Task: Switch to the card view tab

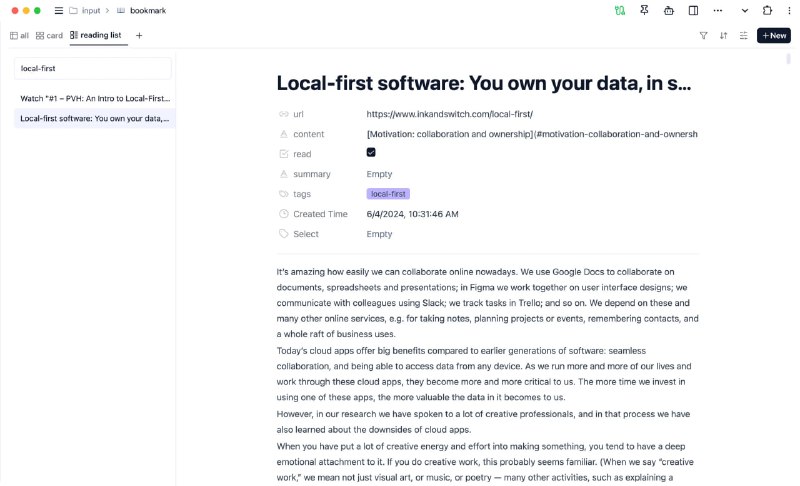Action: pyautogui.click(x=49, y=36)
